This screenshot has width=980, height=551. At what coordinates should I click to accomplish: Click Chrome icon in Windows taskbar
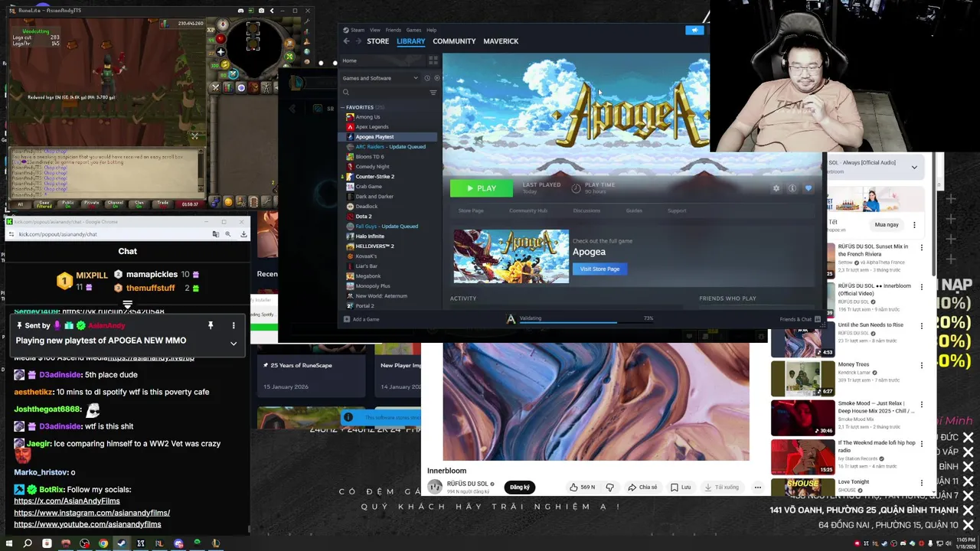click(x=103, y=543)
